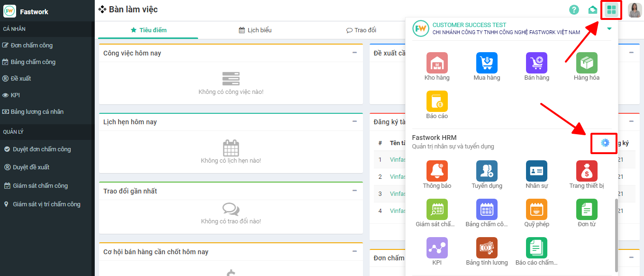This screenshot has width=644, height=276.
Task: Open Đơn chấm công in sidebar
Action: click(31, 46)
